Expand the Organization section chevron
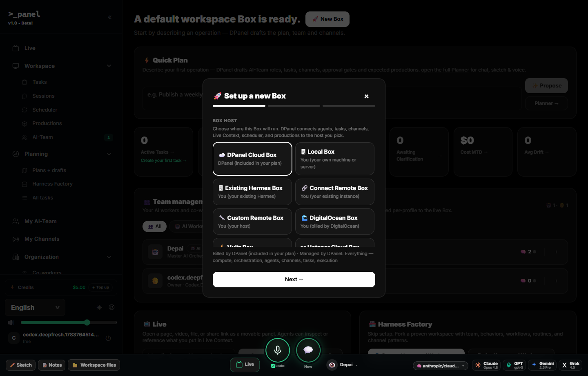 click(x=109, y=257)
